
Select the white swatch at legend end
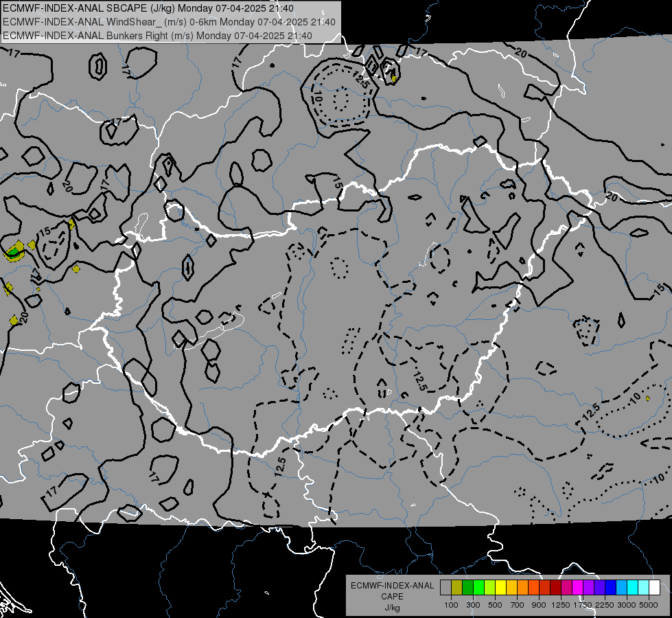click(x=654, y=588)
